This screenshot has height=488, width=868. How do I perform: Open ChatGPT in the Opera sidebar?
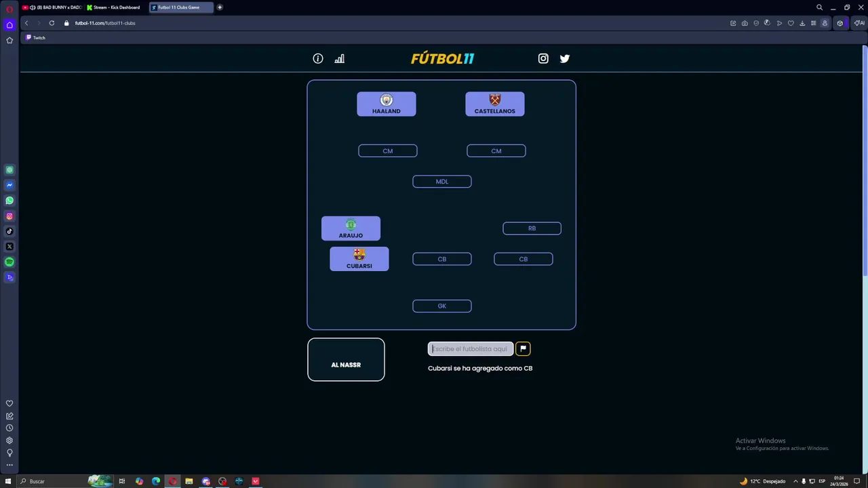9,170
